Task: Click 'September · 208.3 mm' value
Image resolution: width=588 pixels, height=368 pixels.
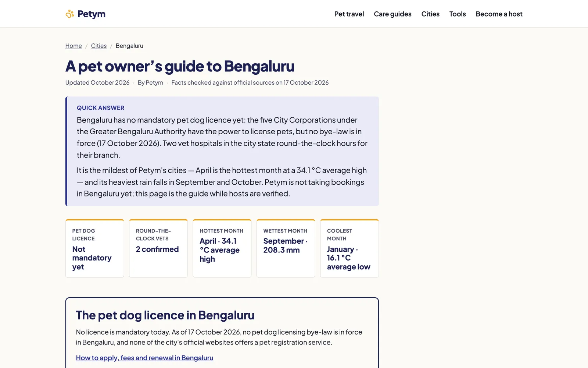Action: 286,245
